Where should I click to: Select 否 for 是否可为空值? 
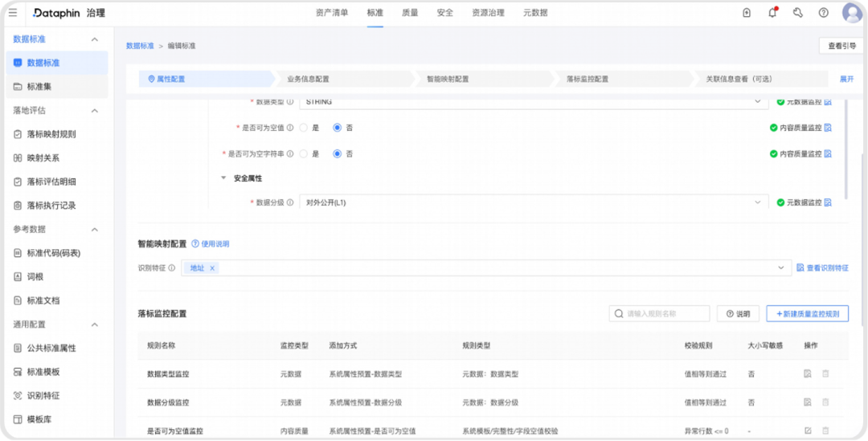(x=337, y=128)
